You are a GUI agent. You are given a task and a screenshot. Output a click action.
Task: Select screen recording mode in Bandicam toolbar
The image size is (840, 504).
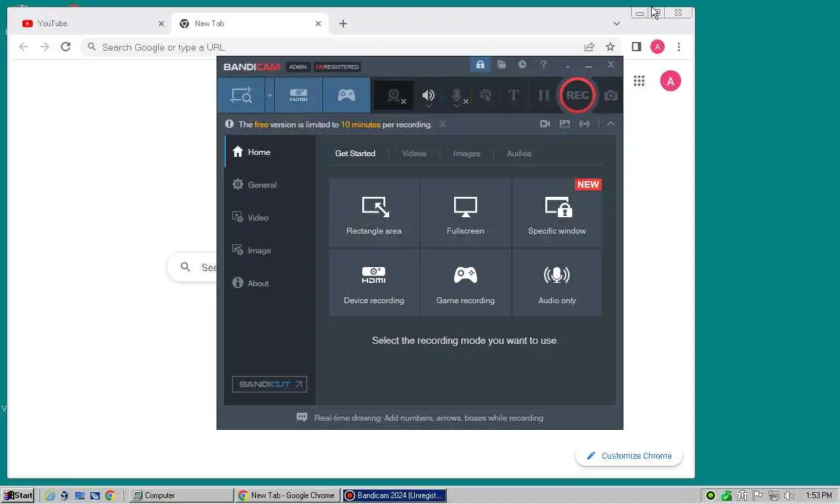(x=241, y=95)
